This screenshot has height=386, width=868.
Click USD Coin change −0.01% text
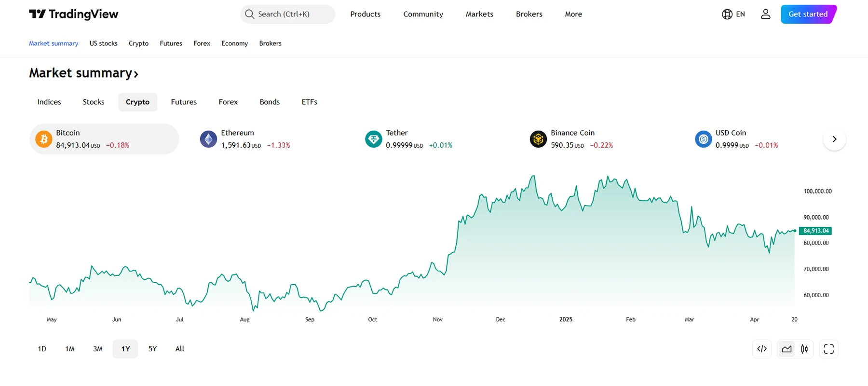tap(766, 145)
